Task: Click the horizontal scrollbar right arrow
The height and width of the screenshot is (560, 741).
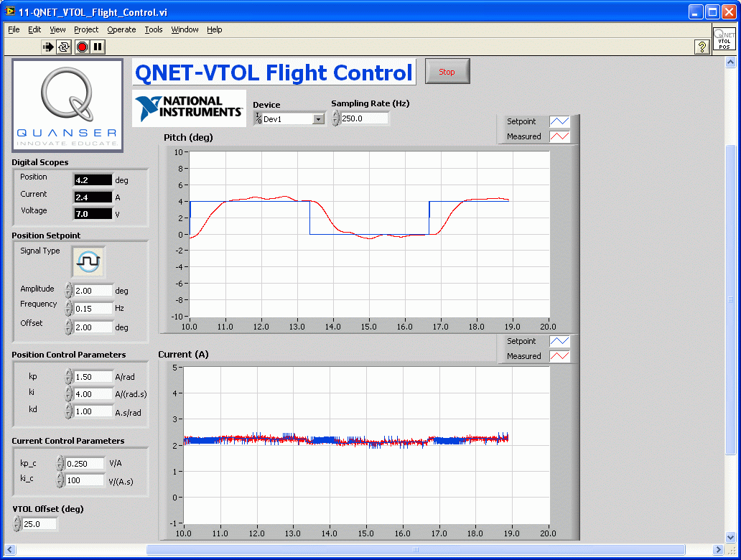Action: pos(718,550)
